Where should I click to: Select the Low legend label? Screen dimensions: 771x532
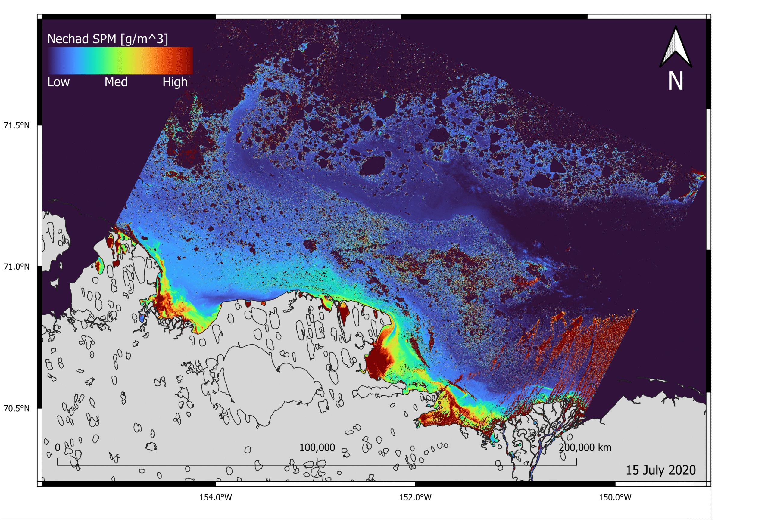58,82
